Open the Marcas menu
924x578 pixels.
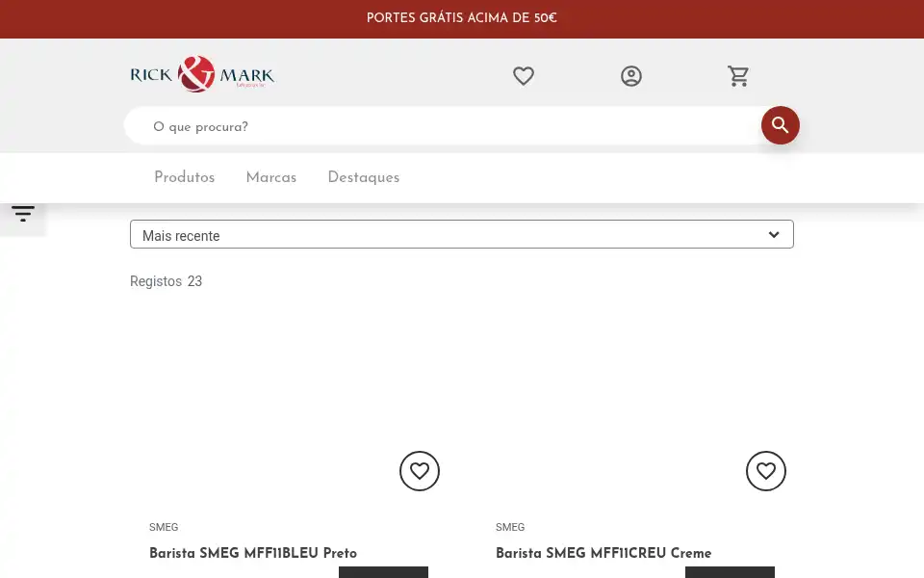[x=271, y=177]
